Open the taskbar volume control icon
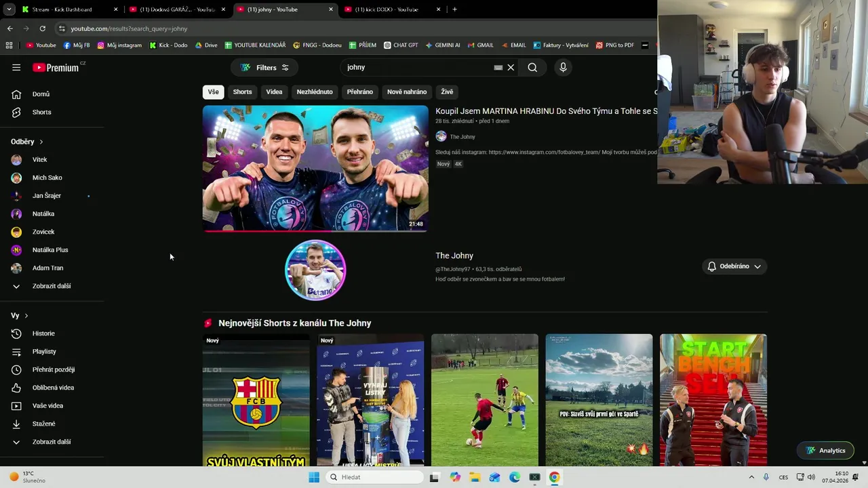Image resolution: width=868 pixels, height=488 pixels. [x=811, y=477]
